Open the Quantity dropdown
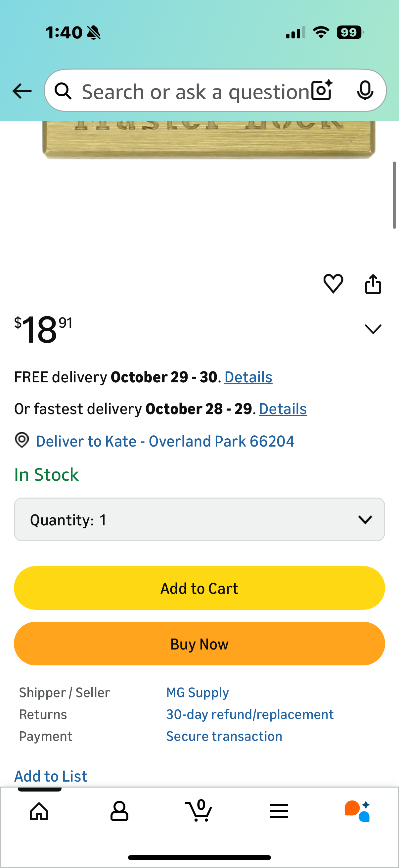The height and width of the screenshot is (868, 399). 199,519
